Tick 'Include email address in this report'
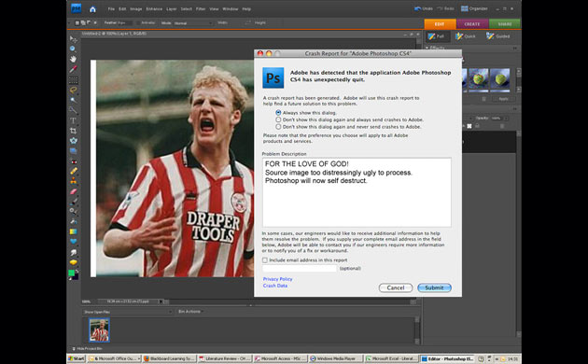 (265, 260)
